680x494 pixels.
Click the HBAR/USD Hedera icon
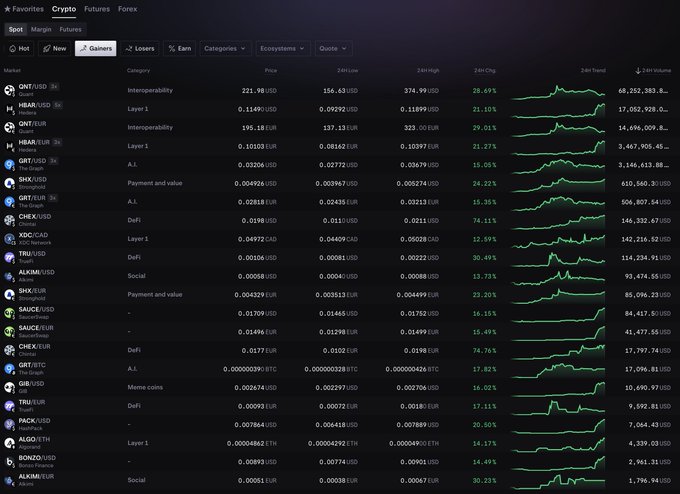10,109
